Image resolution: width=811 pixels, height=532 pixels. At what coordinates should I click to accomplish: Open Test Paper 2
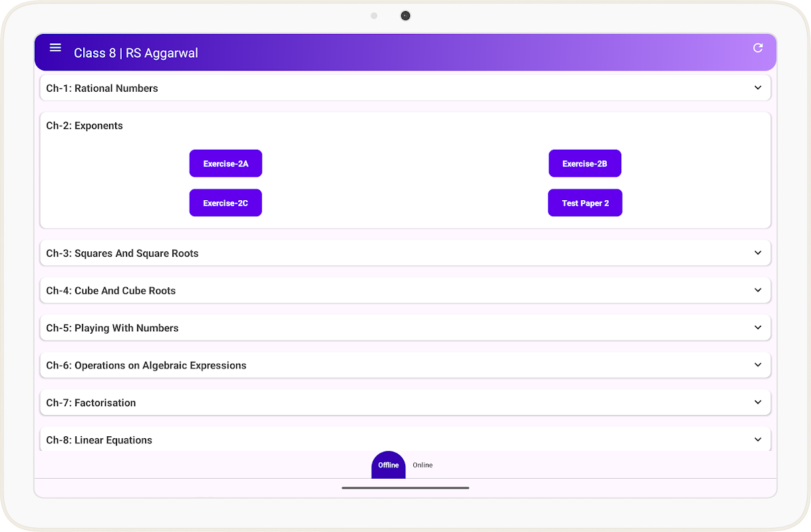[585, 203]
